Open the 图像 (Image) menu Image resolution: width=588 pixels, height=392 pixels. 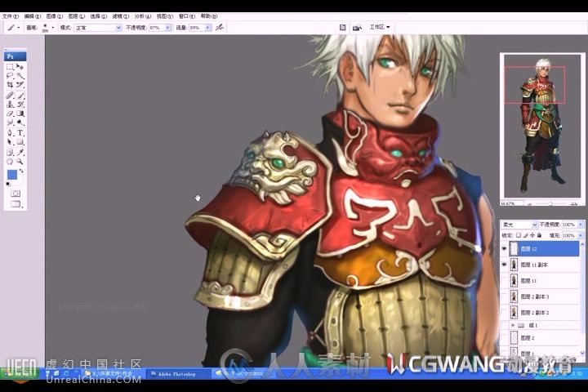point(55,16)
